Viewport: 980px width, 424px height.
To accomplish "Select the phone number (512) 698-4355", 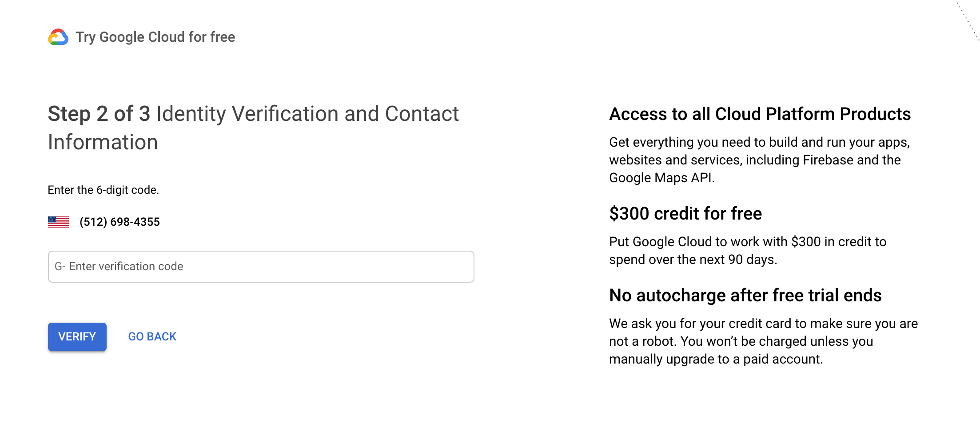I will 120,221.
